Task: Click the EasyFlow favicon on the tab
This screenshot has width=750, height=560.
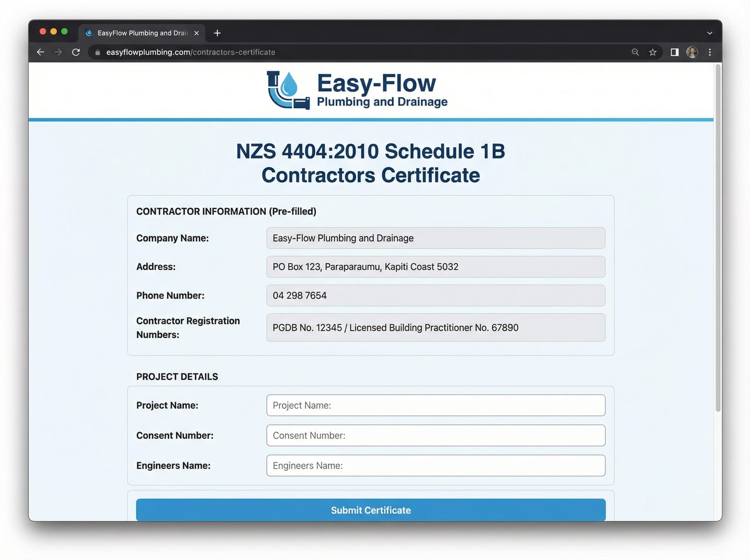Action: (x=89, y=33)
